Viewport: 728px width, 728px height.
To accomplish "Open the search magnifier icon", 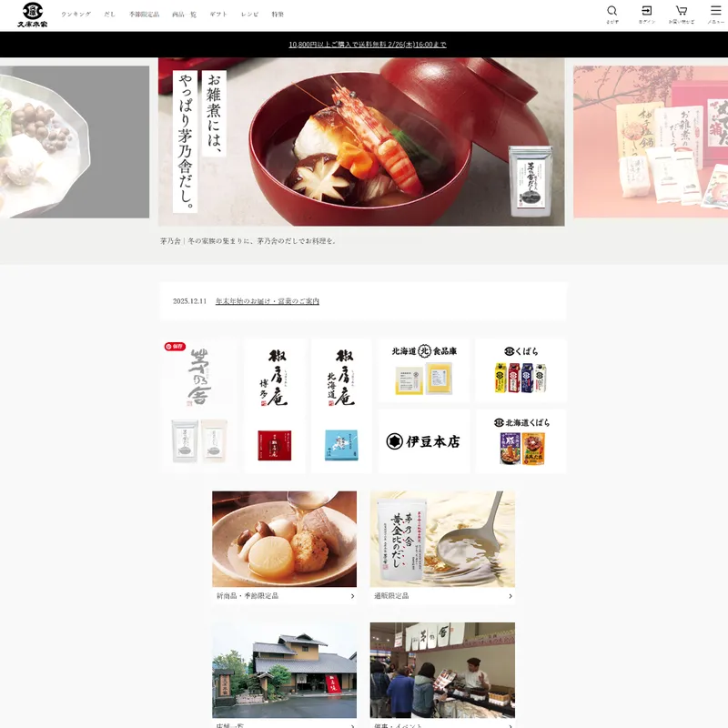I will 612,12.
